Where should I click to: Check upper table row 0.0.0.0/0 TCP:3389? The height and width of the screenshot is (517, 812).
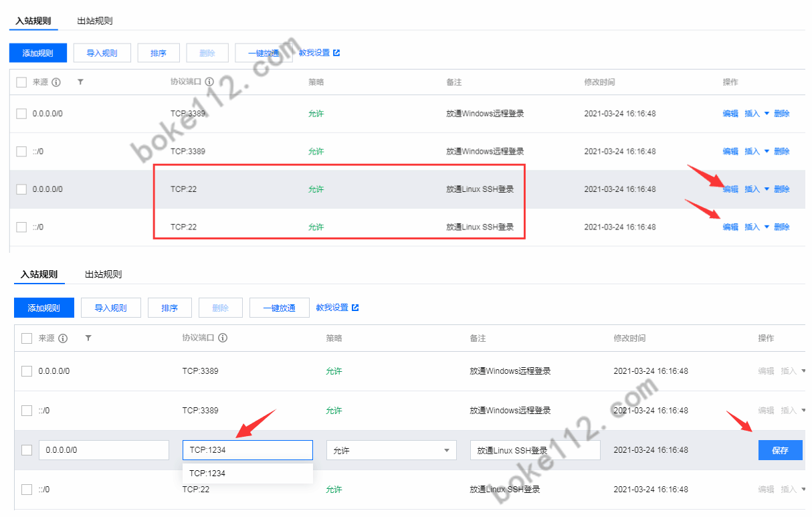coord(21,114)
